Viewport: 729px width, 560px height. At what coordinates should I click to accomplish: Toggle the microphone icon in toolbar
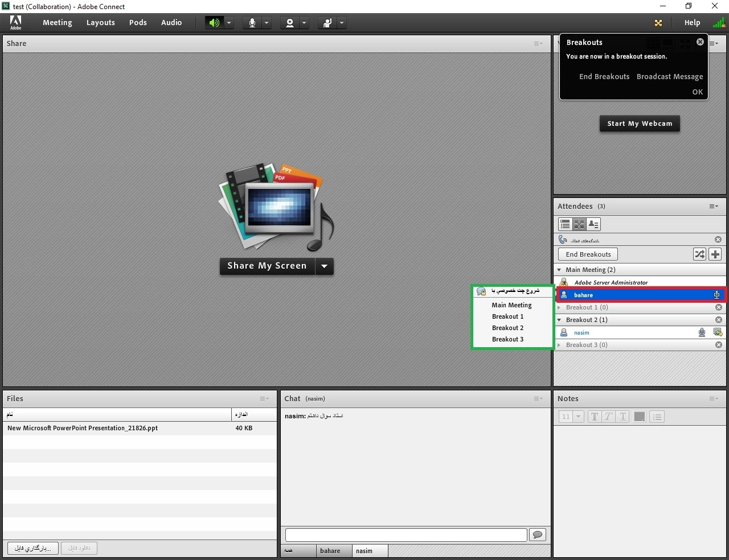[x=252, y=23]
